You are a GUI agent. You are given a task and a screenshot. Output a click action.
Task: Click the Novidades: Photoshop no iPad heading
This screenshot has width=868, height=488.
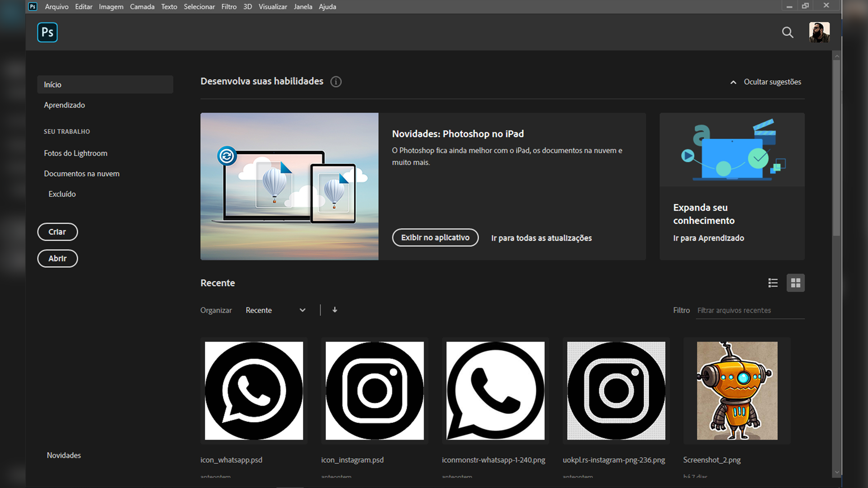point(458,134)
